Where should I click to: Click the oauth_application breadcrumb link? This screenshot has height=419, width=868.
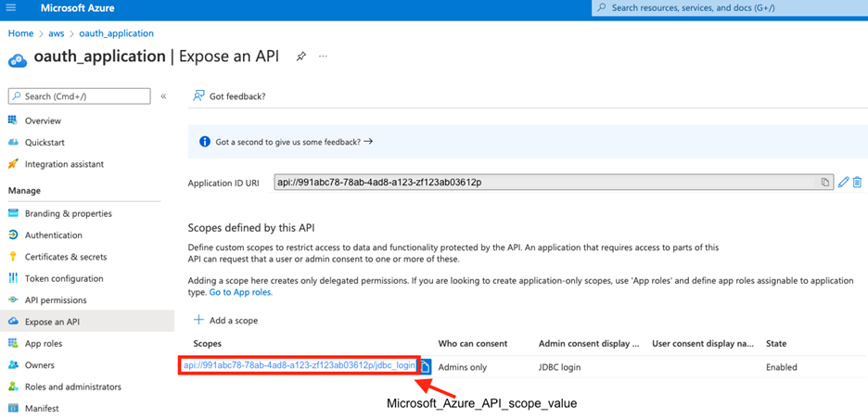tap(116, 33)
